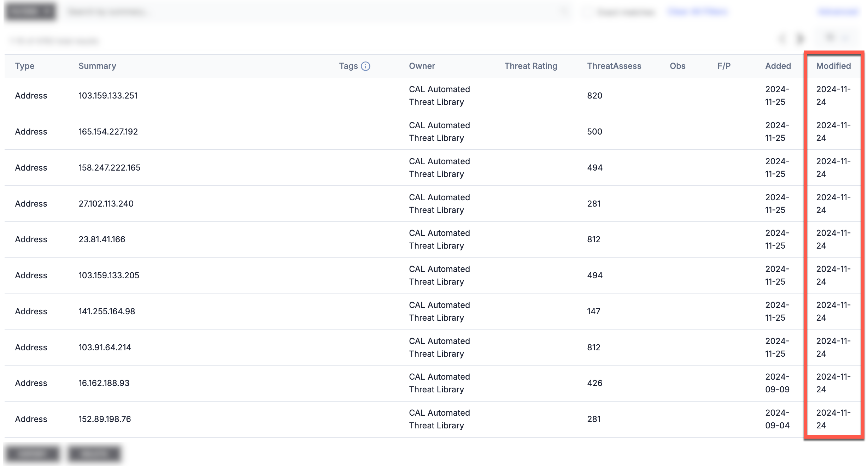Click Added date 2024-11-25 for 103.159.133.251

pos(777,96)
